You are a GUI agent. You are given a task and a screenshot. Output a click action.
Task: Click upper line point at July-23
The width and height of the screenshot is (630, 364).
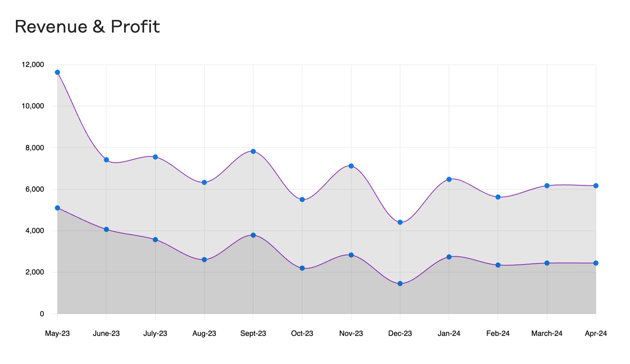coord(155,157)
